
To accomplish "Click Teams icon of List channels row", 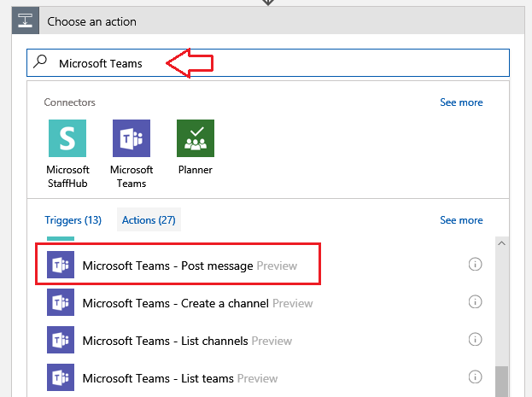I will [x=61, y=340].
